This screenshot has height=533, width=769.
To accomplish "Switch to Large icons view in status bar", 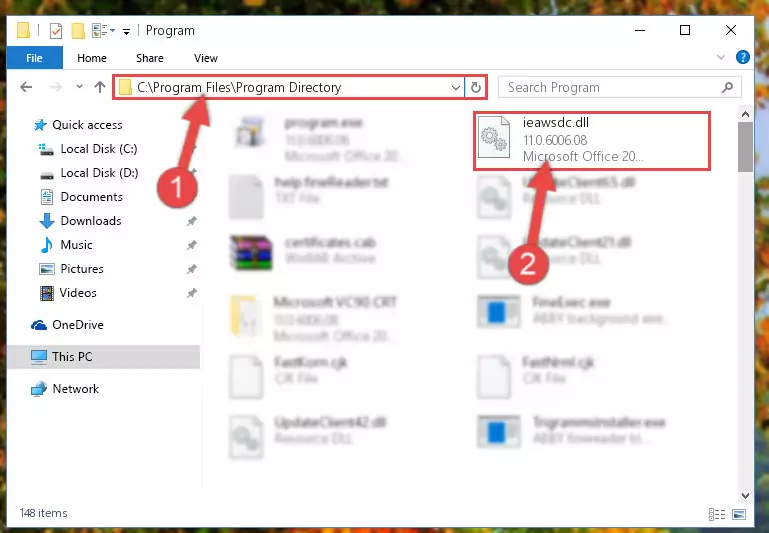I will pos(739,514).
